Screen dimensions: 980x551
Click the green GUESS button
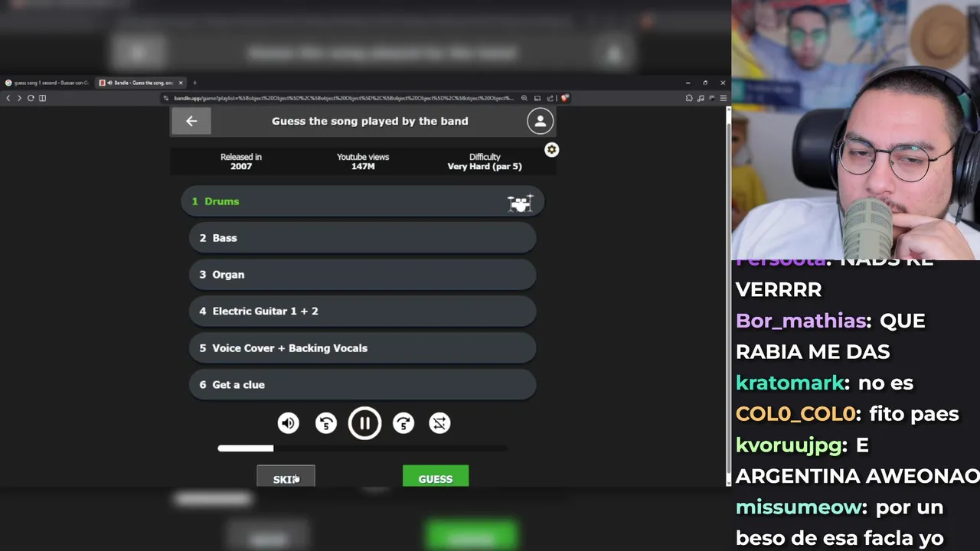(x=436, y=477)
